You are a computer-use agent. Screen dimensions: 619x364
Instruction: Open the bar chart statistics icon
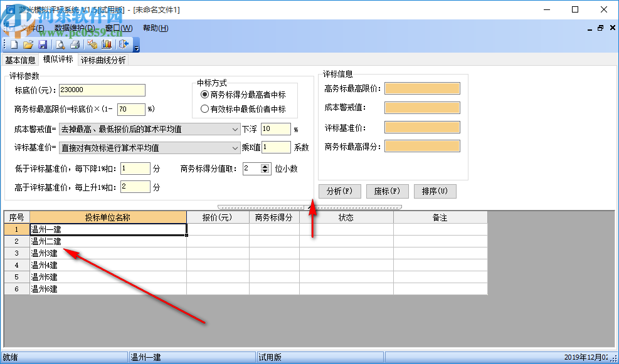[106, 44]
